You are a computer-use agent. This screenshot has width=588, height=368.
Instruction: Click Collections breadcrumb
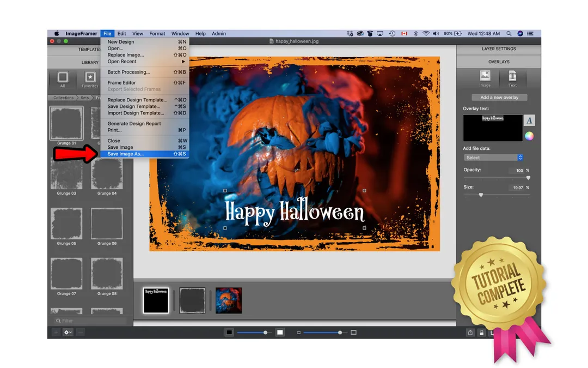pos(63,98)
